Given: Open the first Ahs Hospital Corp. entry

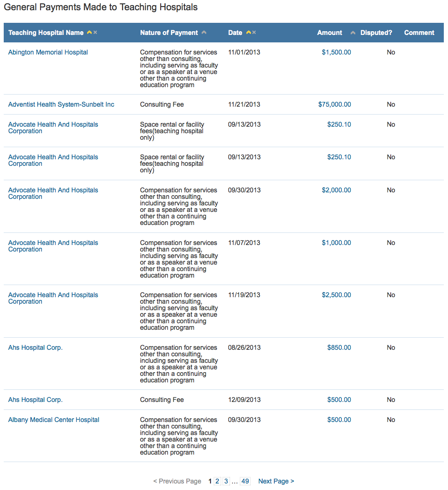Looking at the screenshot, I should 35,347.
